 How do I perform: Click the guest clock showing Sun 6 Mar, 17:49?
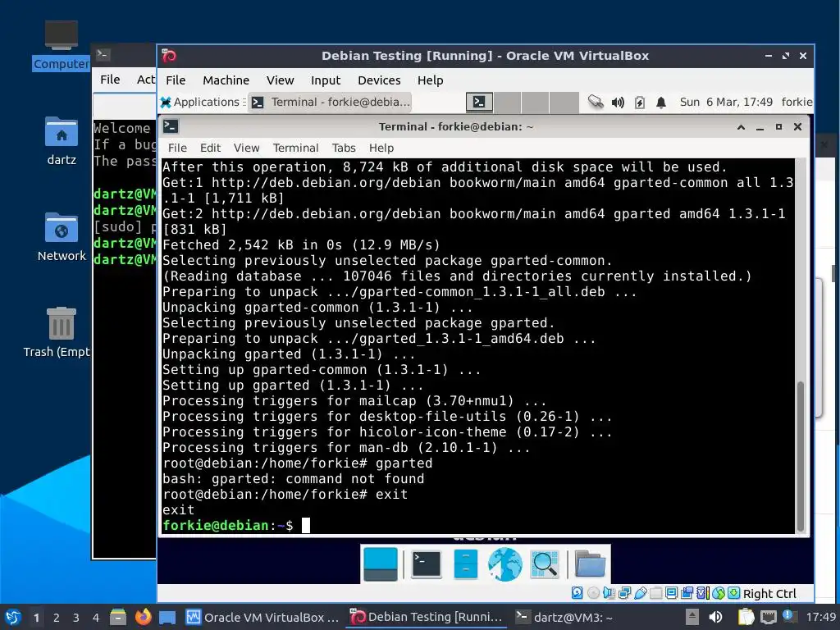(726, 102)
